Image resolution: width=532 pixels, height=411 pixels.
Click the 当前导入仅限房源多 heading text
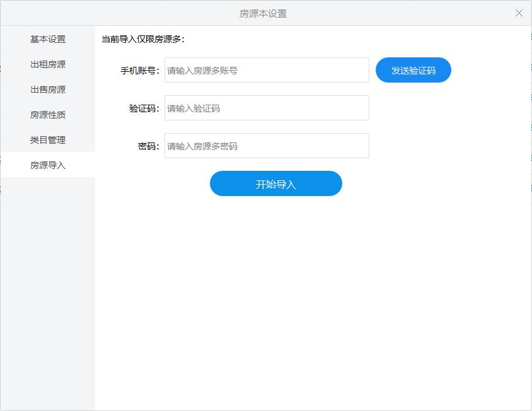[143, 39]
